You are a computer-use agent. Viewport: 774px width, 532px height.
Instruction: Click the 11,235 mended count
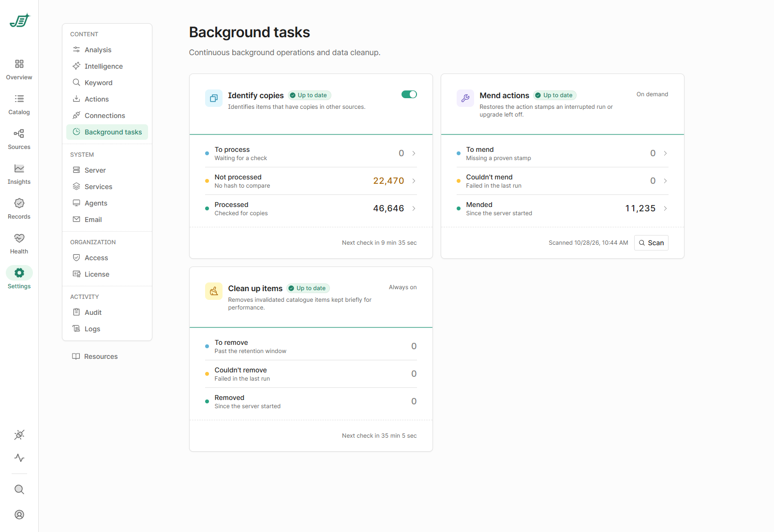640,208
